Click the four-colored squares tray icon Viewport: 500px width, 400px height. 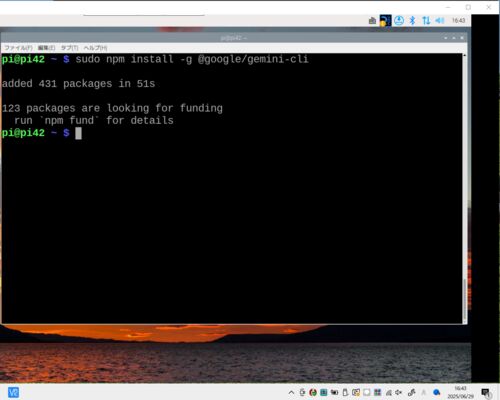pos(377,393)
